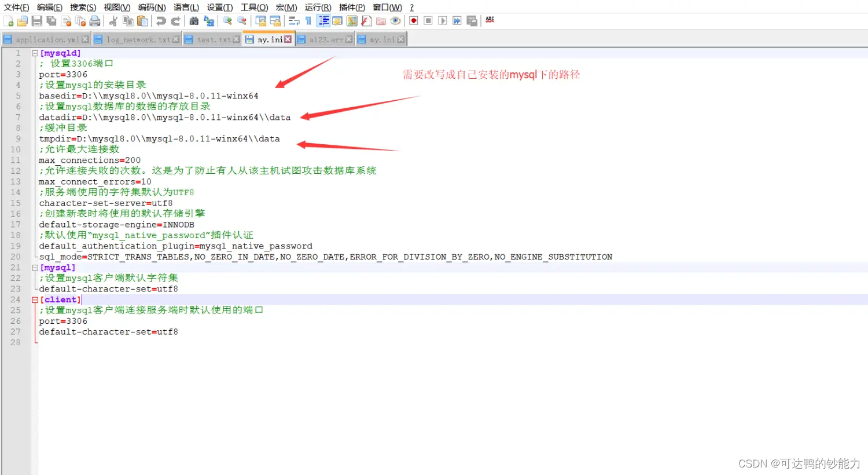Create a new document via toolbar
This screenshot has width=868, height=475.
[x=8, y=21]
